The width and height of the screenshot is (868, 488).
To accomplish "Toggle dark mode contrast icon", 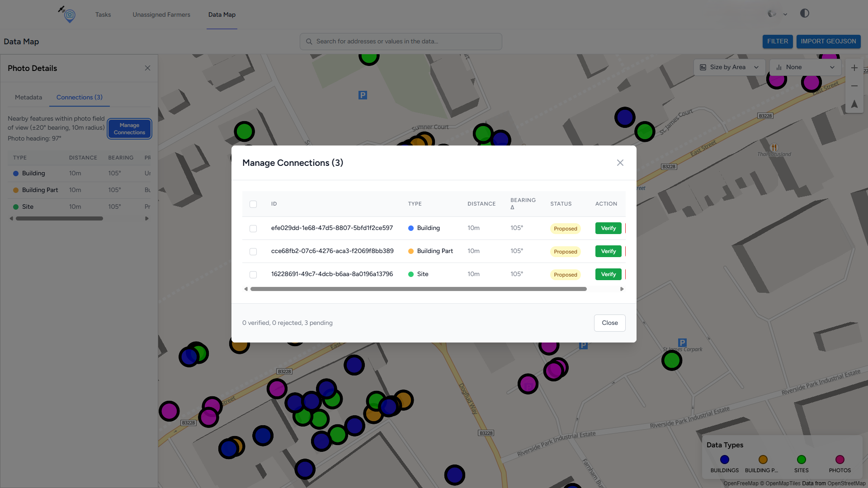I will point(804,14).
